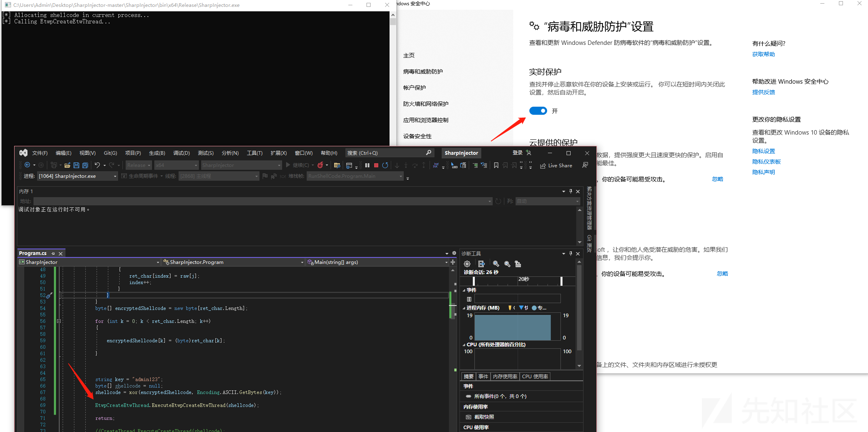Screen dimensions: 868x432
Task: Pause debugging with the Break All icon
Action: click(367, 165)
